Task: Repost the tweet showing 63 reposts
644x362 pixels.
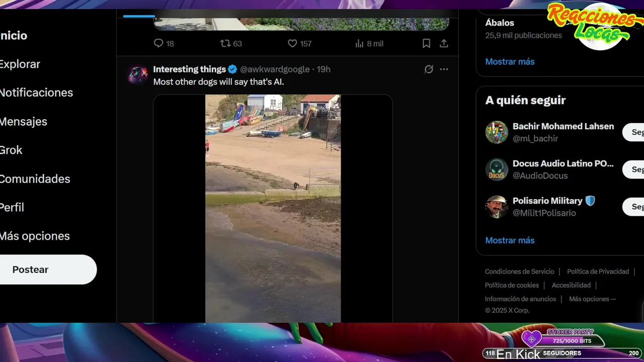Action: pyautogui.click(x=231, y=44)
